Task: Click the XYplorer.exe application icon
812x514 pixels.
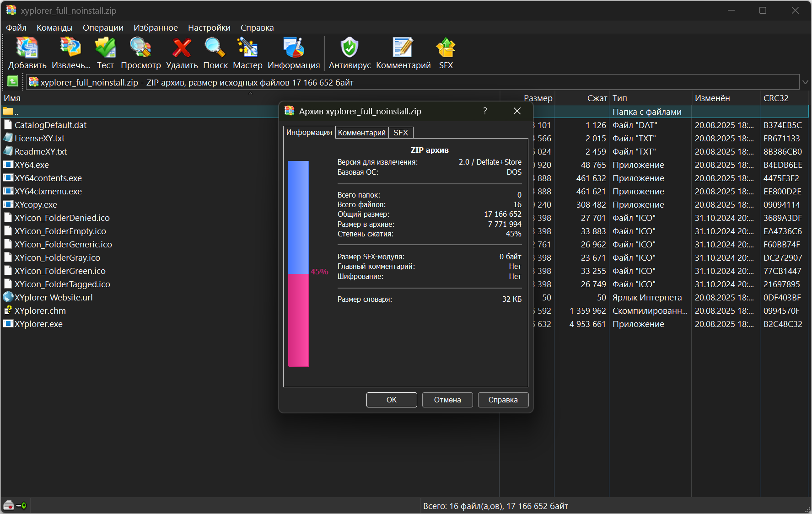Action: point(8,323)
